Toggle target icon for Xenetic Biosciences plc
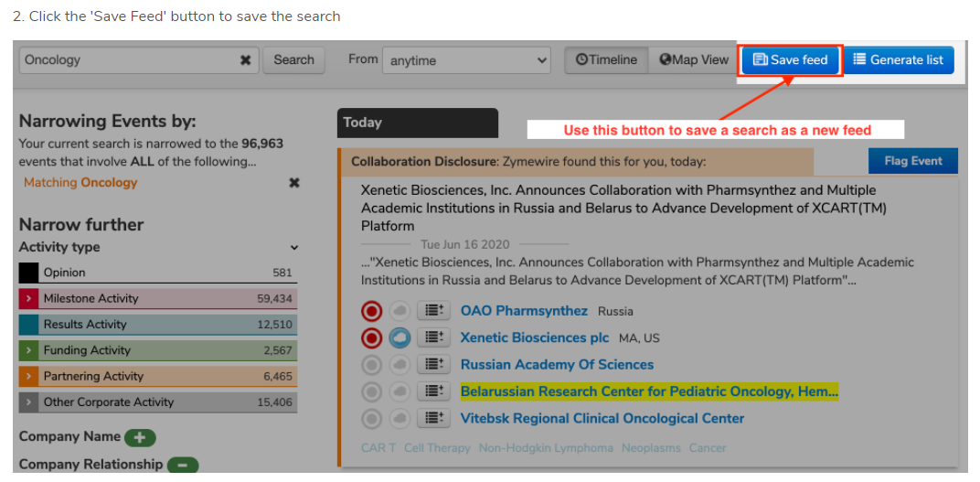 click(x=371, y=338)
